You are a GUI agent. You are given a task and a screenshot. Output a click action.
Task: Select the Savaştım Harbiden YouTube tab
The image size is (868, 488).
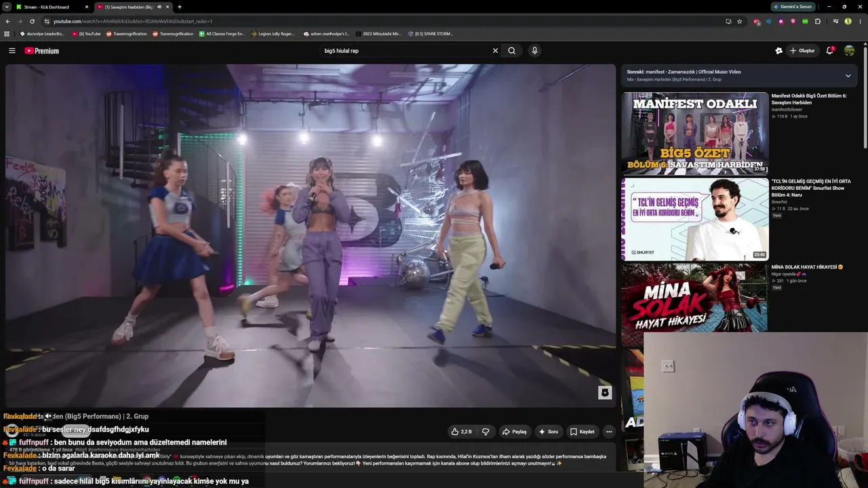[x=133, y=7]
